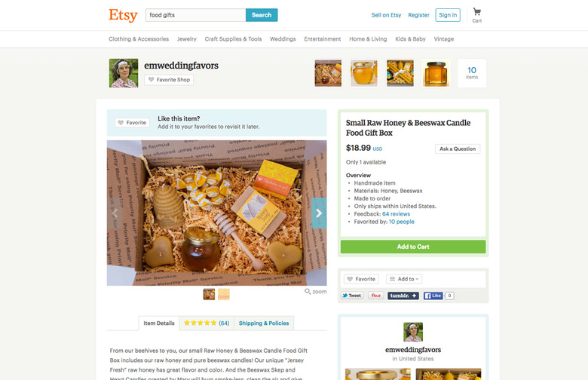Toggle Favorite Shop heart button

[169, 79]
